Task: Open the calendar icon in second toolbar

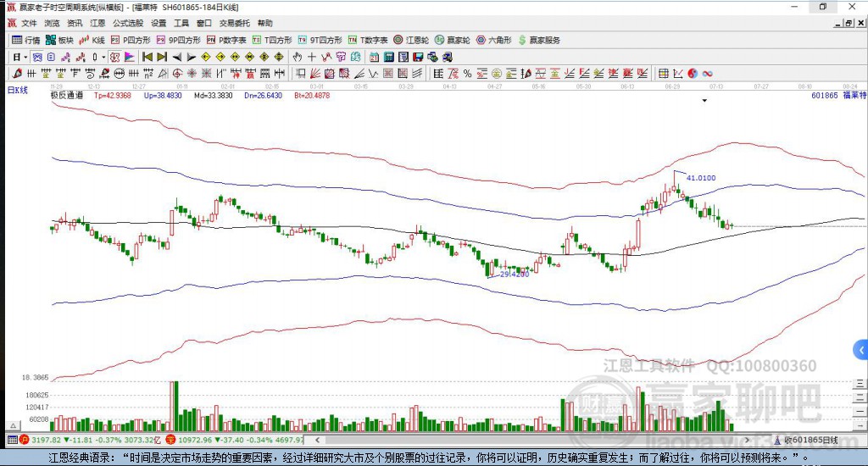Action: (374, 57)
